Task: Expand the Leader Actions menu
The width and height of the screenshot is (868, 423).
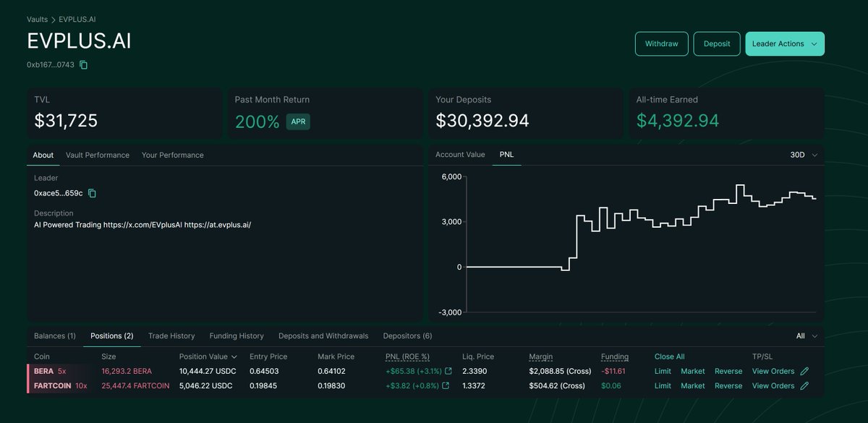Action: [x=785, y=43]
